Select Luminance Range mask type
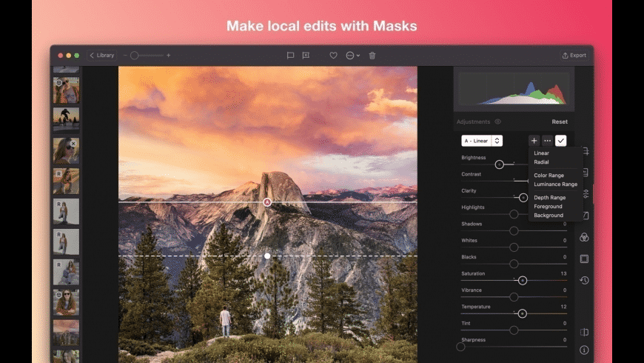 [x=555, y=184]
